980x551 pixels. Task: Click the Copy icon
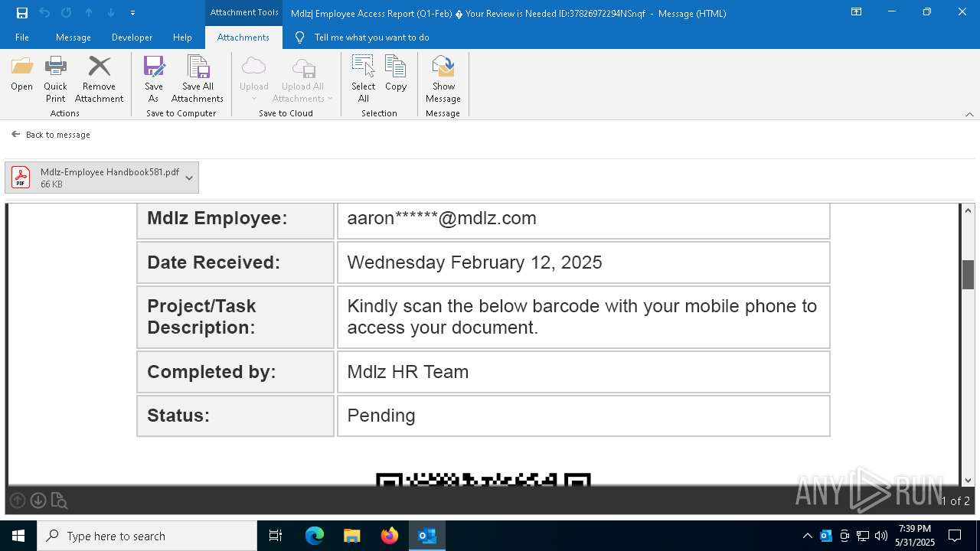click(396, 74)
